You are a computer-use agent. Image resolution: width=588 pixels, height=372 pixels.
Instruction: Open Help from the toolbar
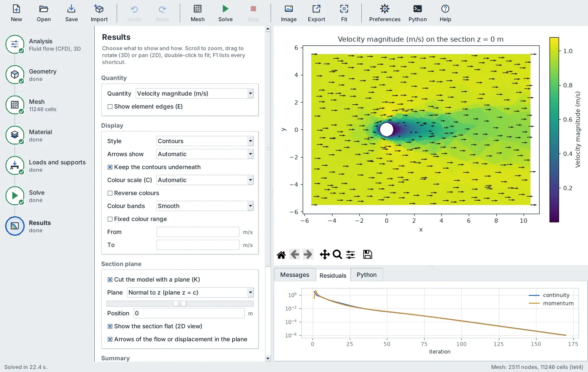pyautogui.click(x=445, y=13)
